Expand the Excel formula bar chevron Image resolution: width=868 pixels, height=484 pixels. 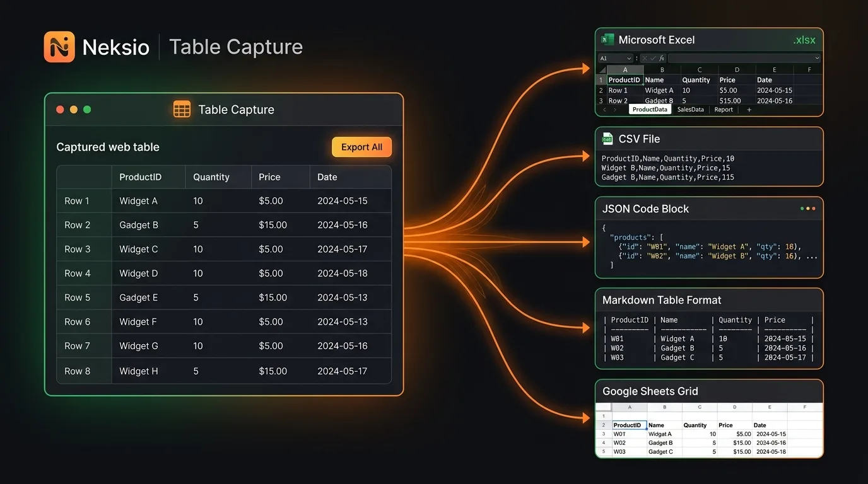click(817, 58)
